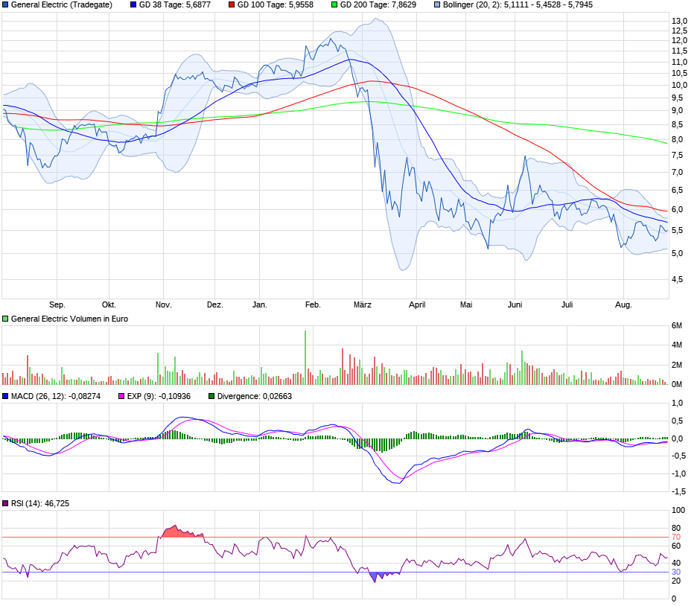Select the General Electric (Tradegate) legend marker
Viewport: 700px width, 606px height.
(6, 6)
